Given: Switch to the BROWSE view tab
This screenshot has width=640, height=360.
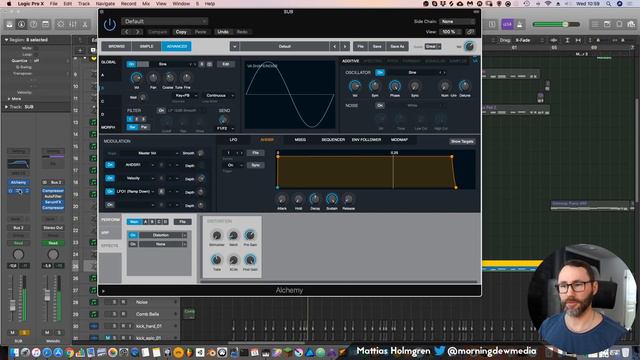Looking at the screenshot, I should 116,47.
